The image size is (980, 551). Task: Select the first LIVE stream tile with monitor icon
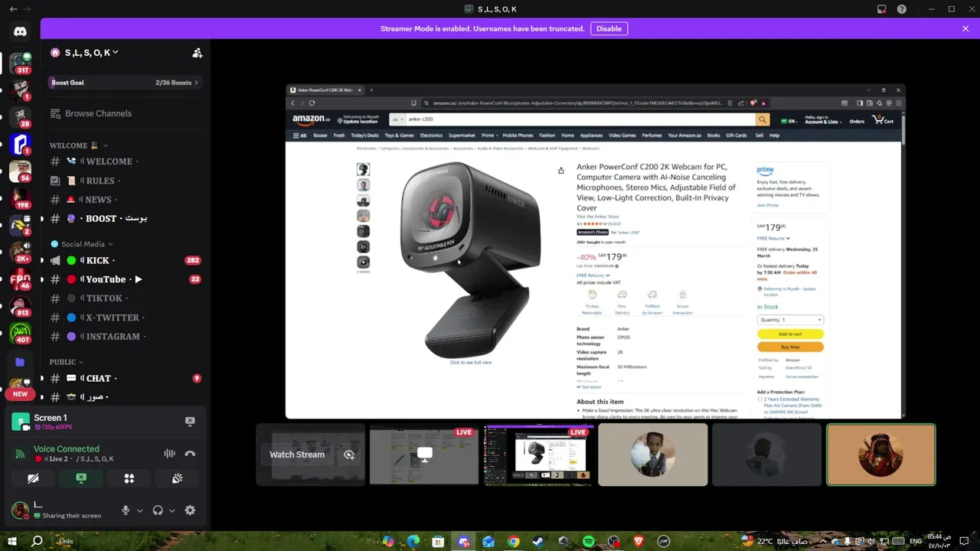point(424,455)
